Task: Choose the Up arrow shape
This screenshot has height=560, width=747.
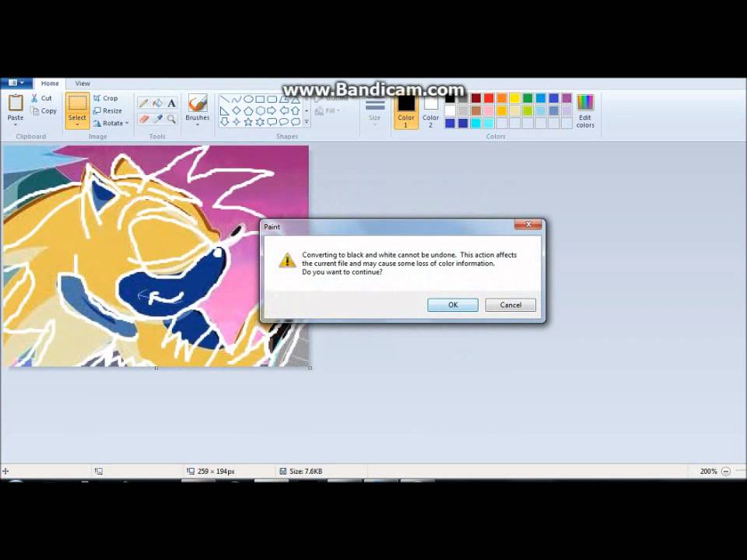Action: click(296, 110)
